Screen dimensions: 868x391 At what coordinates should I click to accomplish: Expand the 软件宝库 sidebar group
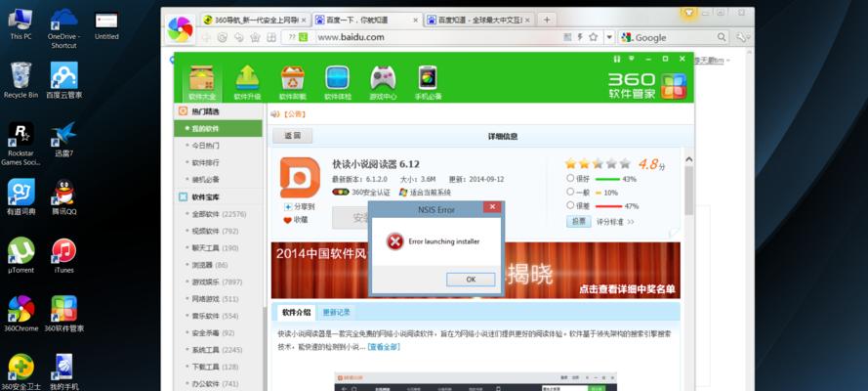tap(218, 196)
